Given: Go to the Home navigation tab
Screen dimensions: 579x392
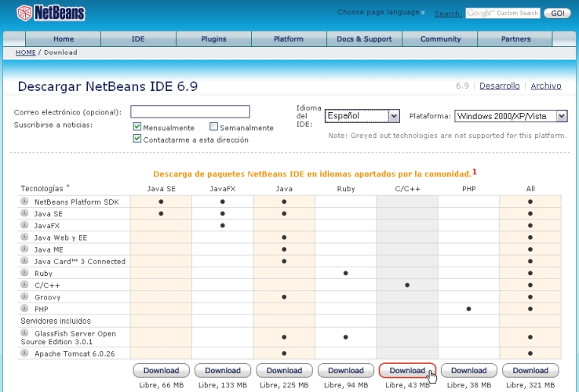Looking at the screenshot, I should [x=63, y=38].
